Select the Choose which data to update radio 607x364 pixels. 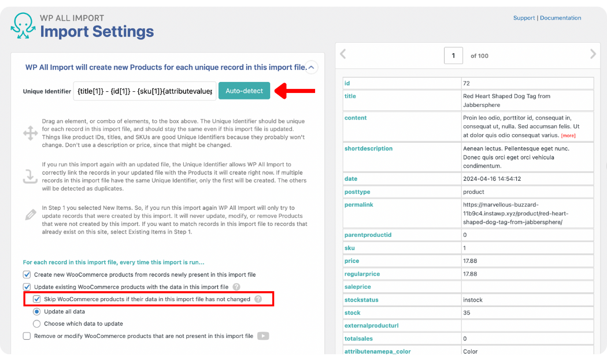(37, 324)
